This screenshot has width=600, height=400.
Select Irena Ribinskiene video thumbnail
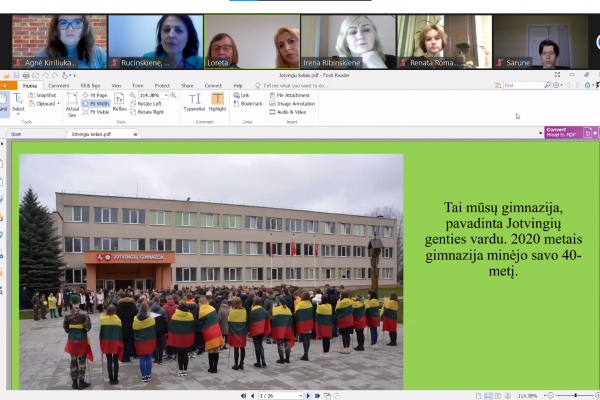[348, 42]
